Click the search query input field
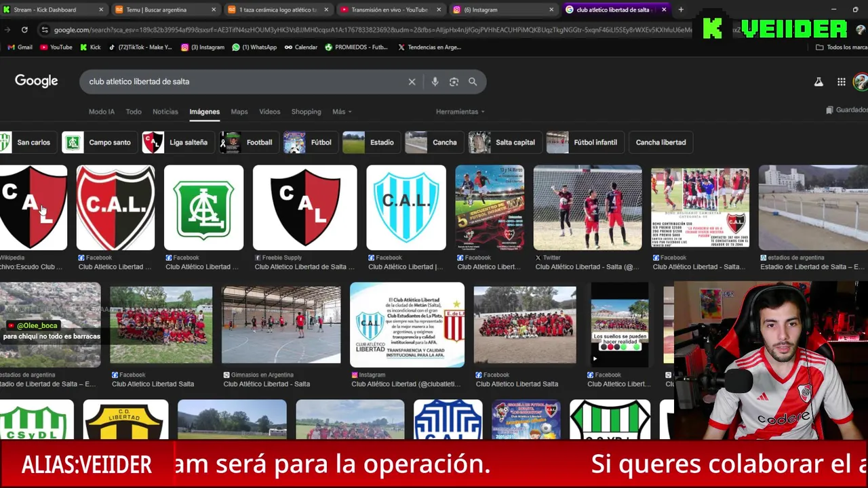Viewport: 868px width, 488px height. (244, 81)
